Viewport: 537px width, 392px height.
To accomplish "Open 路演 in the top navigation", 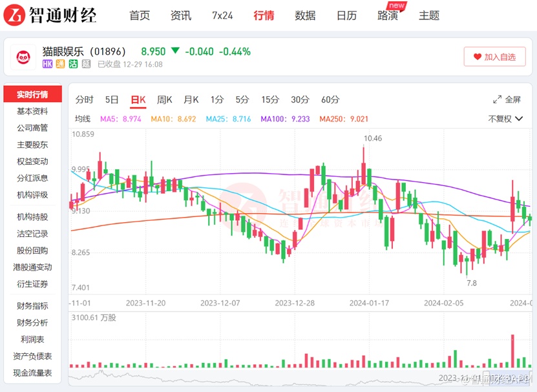I will [388, 15].
